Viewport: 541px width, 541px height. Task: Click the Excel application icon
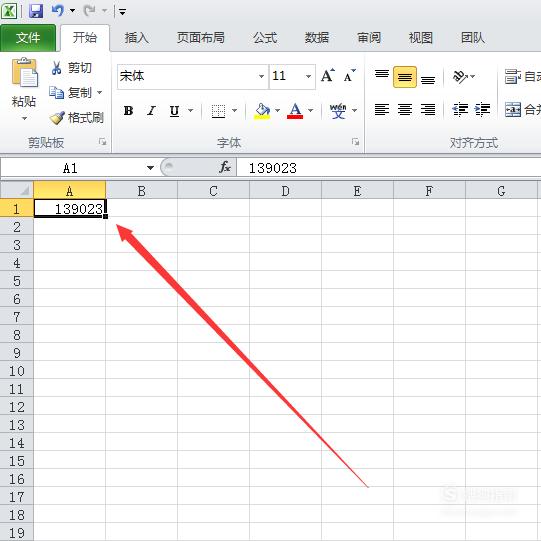(x=9, y=11)
